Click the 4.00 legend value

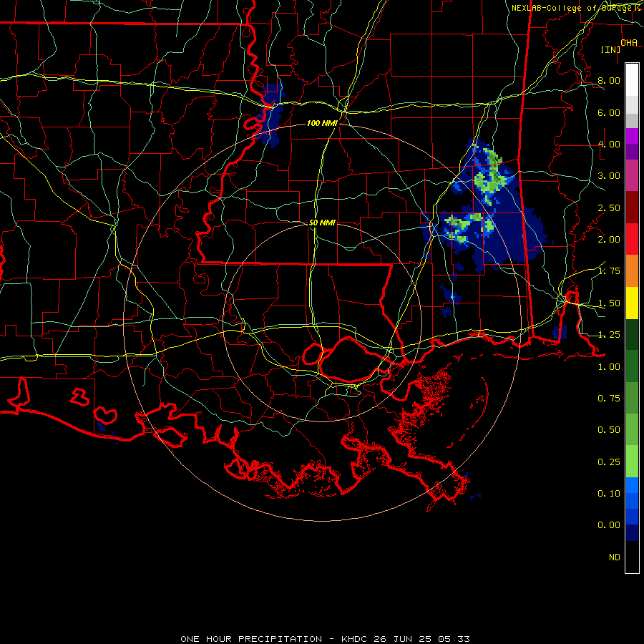point(609,144)
